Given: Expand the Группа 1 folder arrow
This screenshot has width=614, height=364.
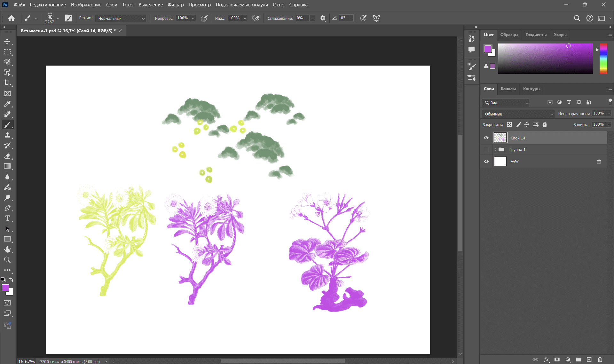Looking at the screenshot, I should pyautogui.click(x=495, y=149).
